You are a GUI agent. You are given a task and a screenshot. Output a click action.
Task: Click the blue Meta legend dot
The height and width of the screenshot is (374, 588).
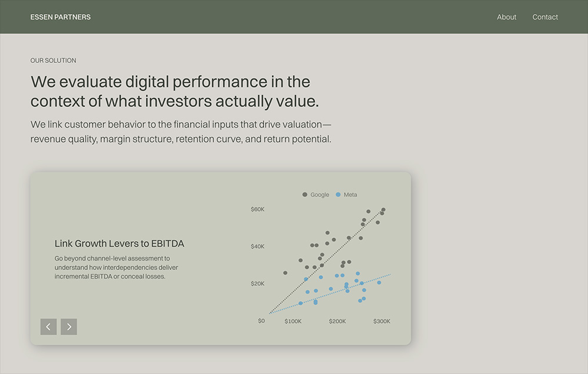click(x=338, y=195)
